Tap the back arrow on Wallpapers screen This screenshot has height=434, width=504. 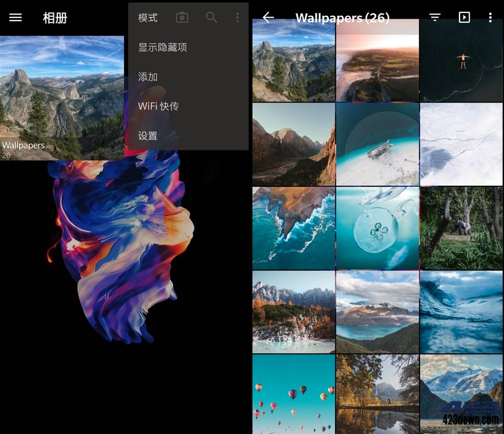[x=268, y=18]
